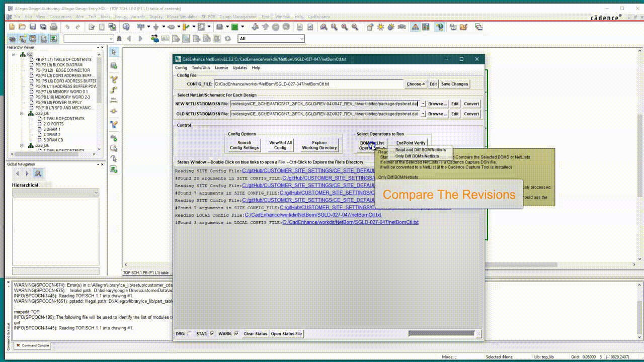Open Updates menu in NetBom window
This screenshot has width=644, height=362.
point(240,67)
